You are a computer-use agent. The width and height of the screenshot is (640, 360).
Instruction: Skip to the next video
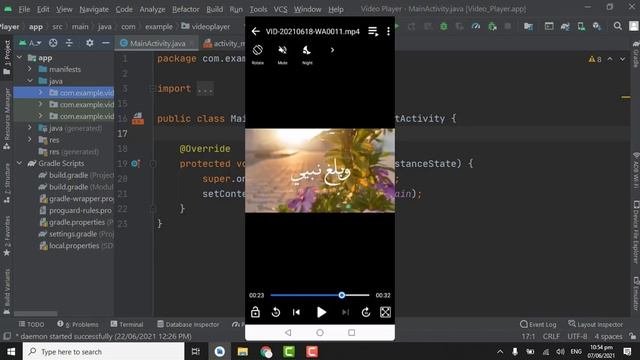pos(345,312)
